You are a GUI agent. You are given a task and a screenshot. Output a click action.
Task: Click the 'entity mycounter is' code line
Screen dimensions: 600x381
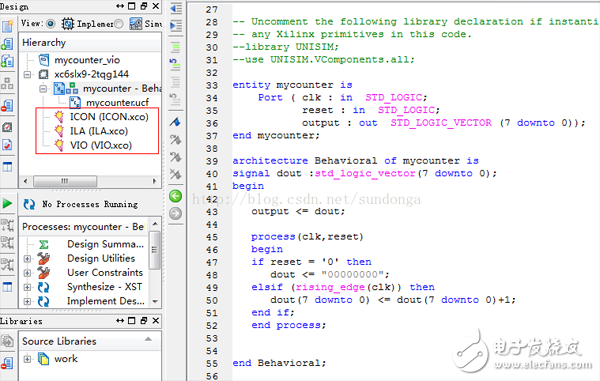click(292, 85)
